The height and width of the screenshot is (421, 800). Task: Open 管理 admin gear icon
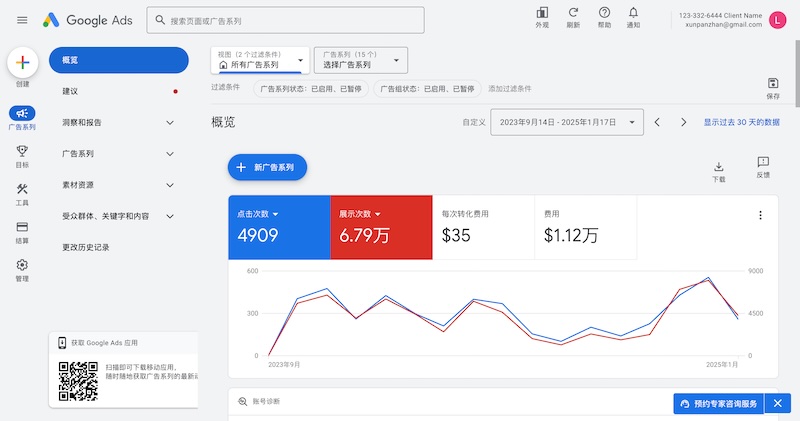click(22, 266)
